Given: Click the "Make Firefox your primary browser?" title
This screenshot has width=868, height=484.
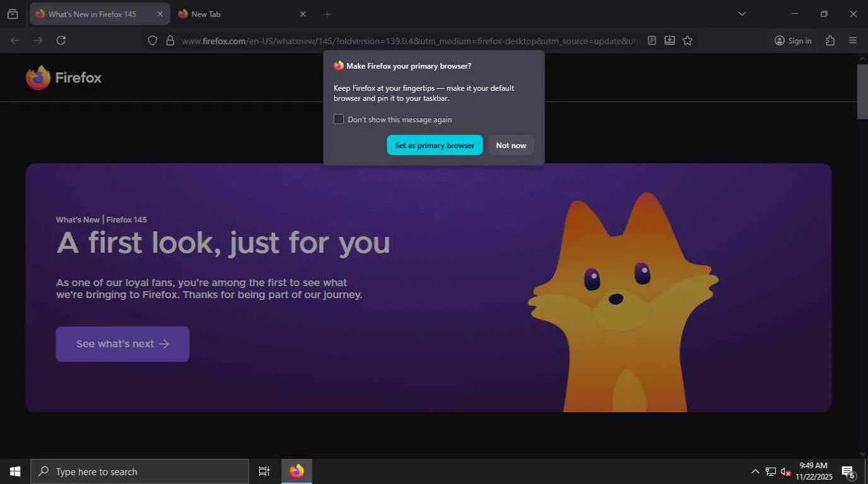Looking at the screenshot, I should tap(409, 66).
